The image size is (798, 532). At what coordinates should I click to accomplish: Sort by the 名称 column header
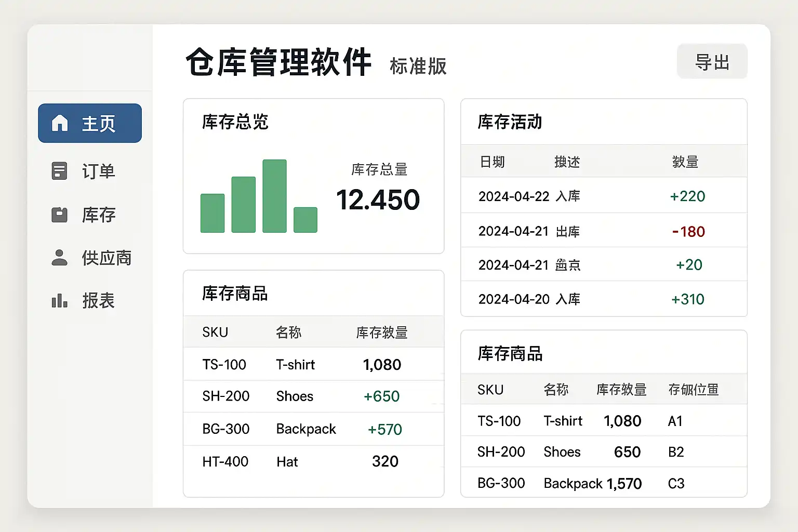pos(288,332)
